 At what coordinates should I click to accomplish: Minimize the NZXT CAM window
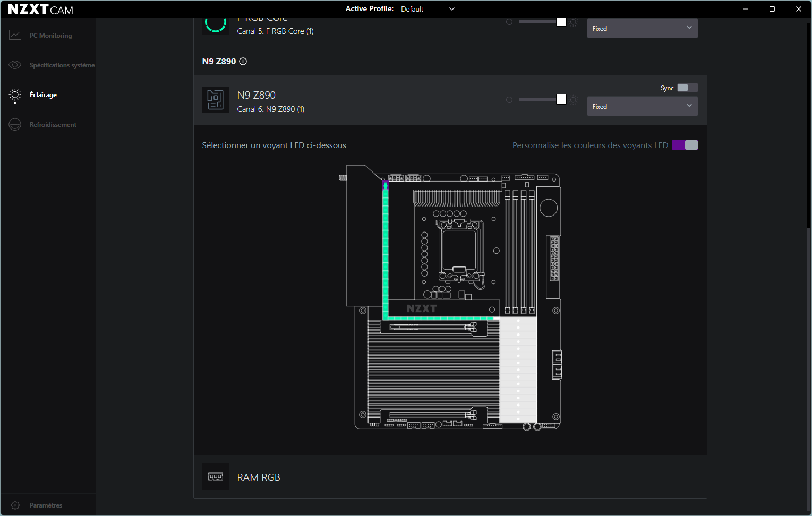click(746, 9)
